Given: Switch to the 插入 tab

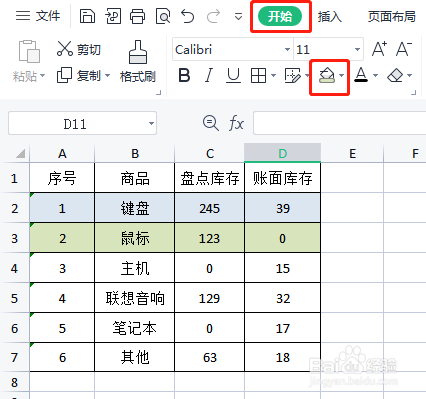Looking at the screenshot, I should coord(330,16).
